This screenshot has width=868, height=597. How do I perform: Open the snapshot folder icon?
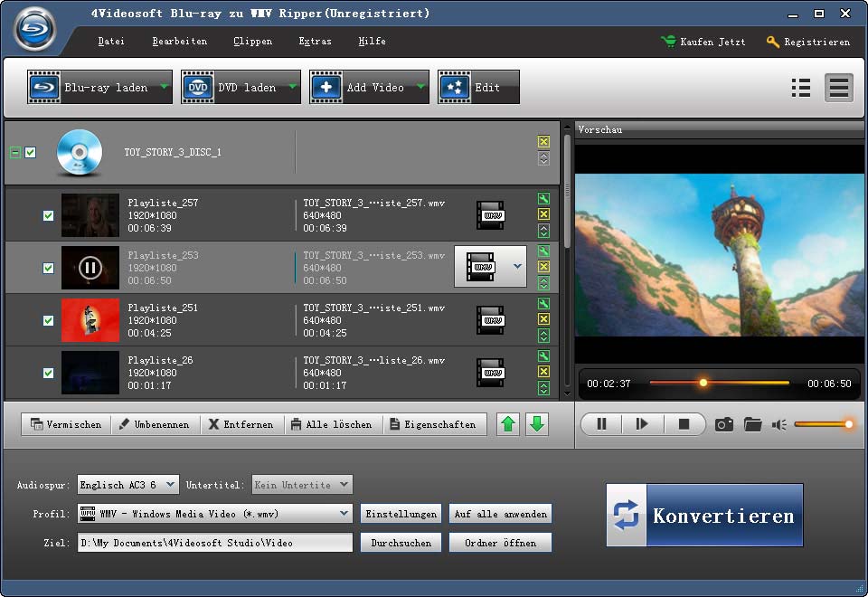pyautogui.click(x=752, y=424)
